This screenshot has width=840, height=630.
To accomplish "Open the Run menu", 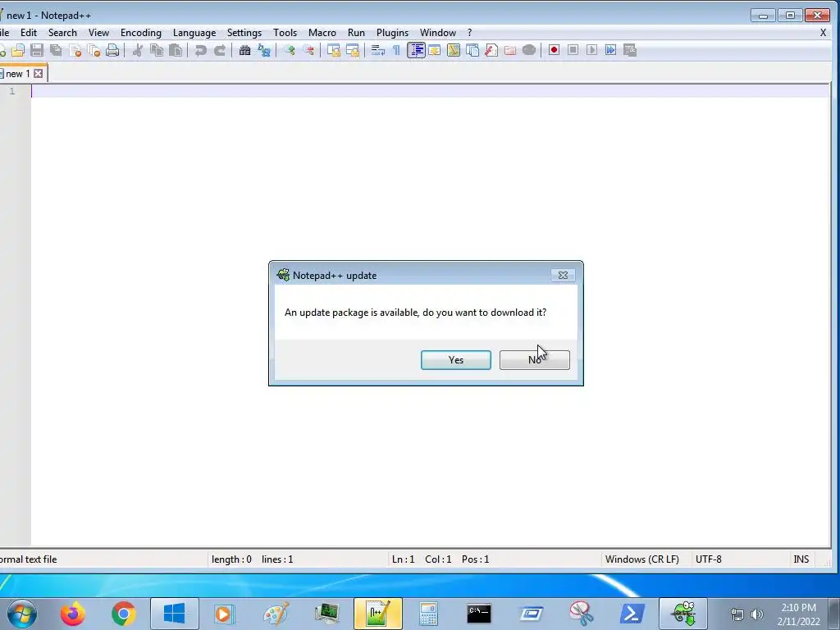I will [356, 33].
